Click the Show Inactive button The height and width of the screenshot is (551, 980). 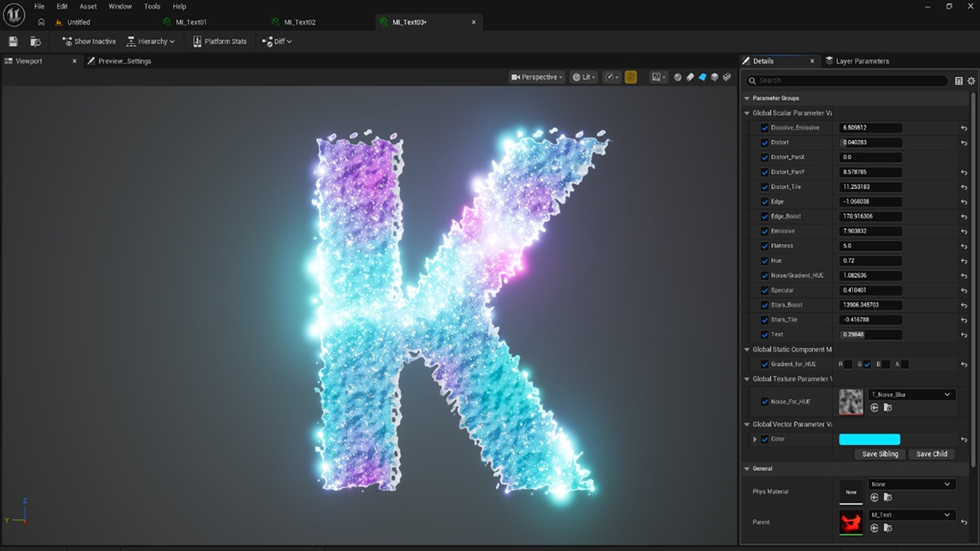[x=89, y=41]
